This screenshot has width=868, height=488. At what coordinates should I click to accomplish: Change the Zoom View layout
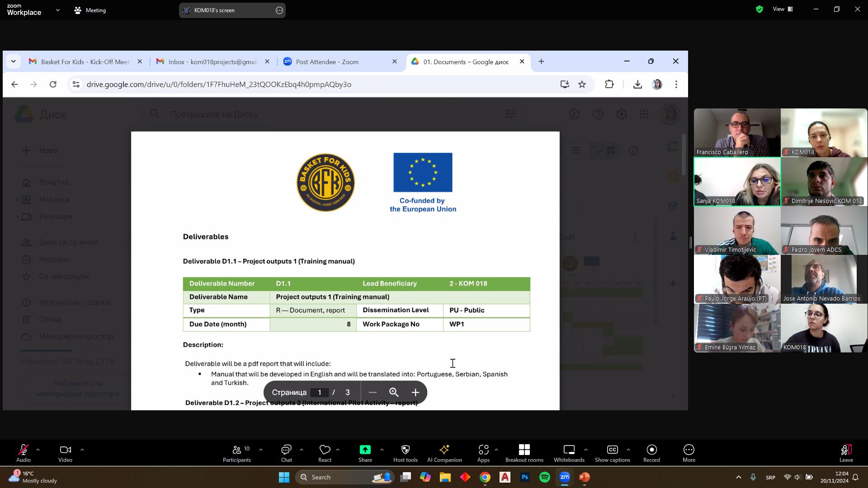(783, 9)
